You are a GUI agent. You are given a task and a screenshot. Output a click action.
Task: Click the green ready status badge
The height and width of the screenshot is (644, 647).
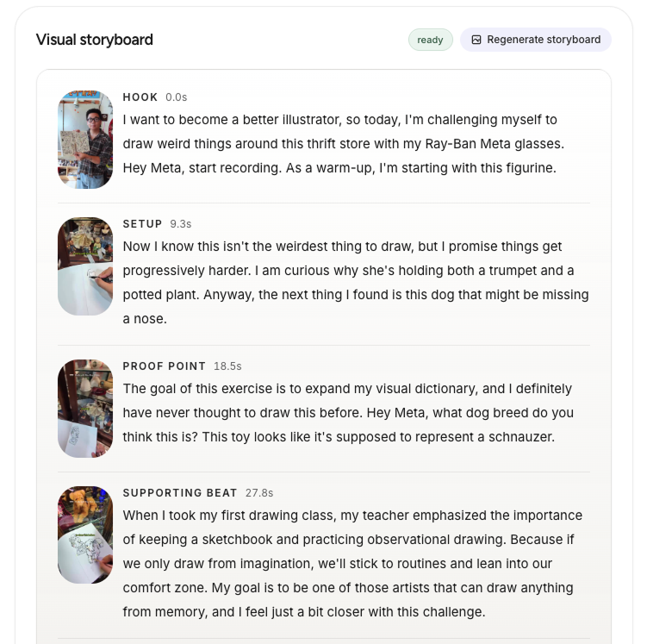point(431,40)
